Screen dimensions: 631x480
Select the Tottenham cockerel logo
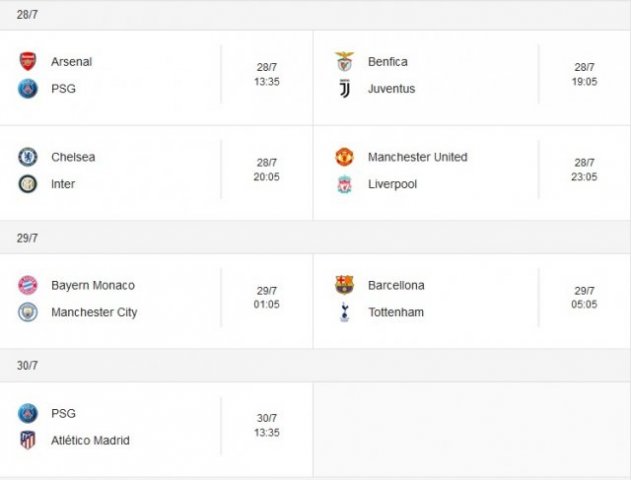pyautogui.click(x=344, y=312)
